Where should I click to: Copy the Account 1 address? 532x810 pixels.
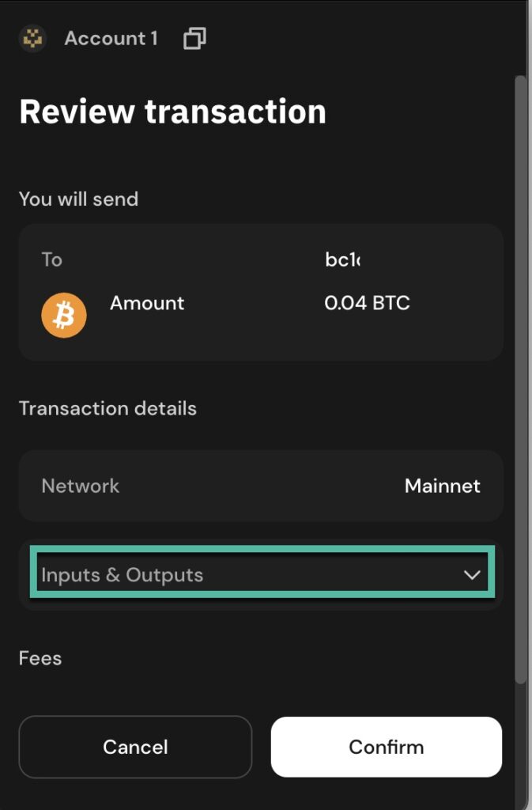194,38
